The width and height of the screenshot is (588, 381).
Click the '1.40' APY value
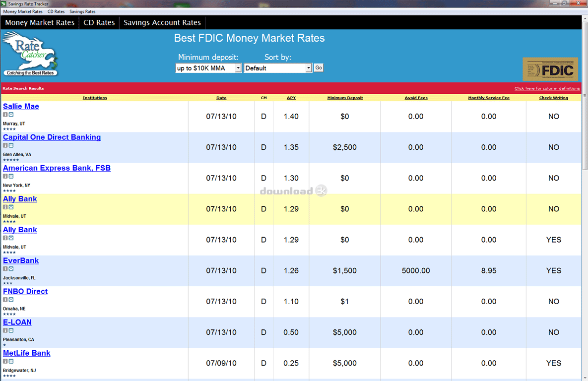pos(291,117)
